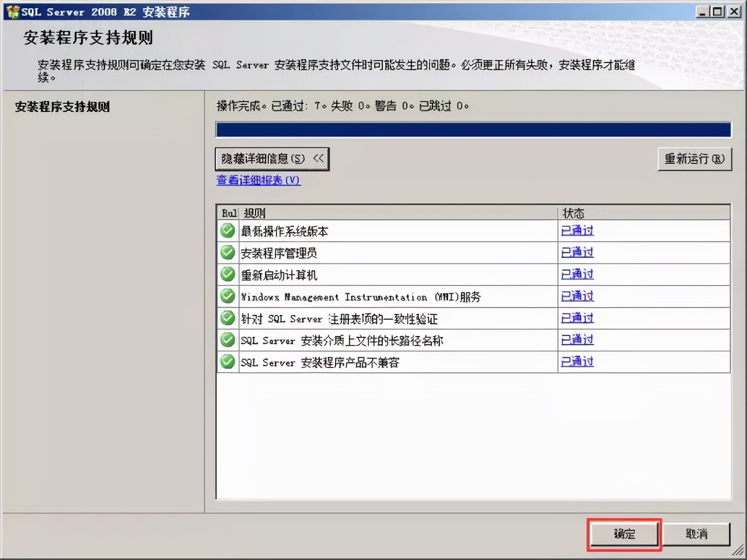The image size is (747, 560).
Task: Click the icon for 安装程序产品不兼容 rule
Action: point(227,362)
